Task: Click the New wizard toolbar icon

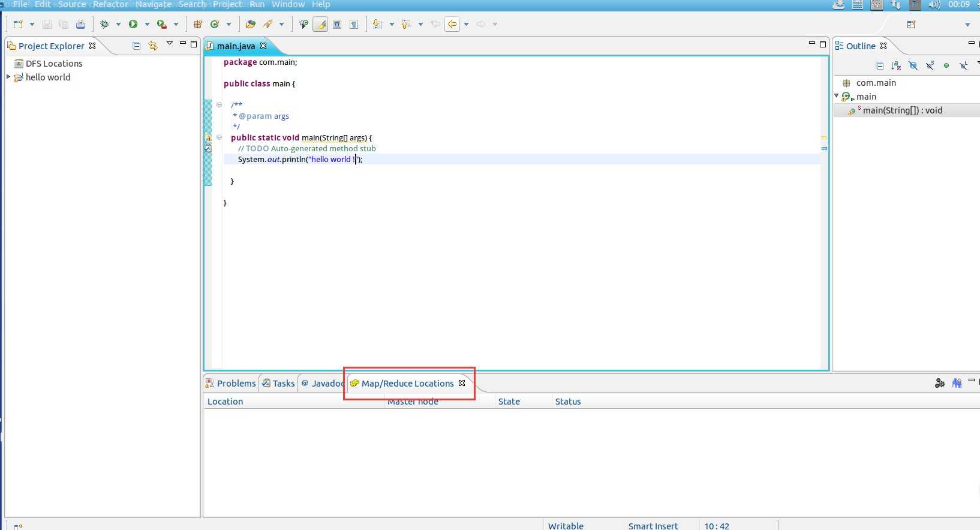Action: 19,25
